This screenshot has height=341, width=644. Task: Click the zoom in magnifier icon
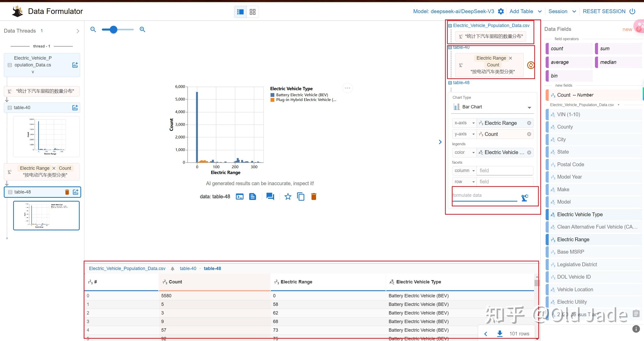click(x=142, y=30)
